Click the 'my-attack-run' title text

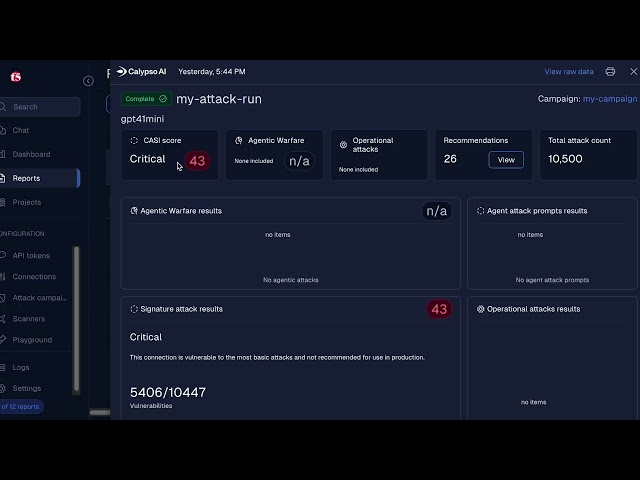click(219, 99)
